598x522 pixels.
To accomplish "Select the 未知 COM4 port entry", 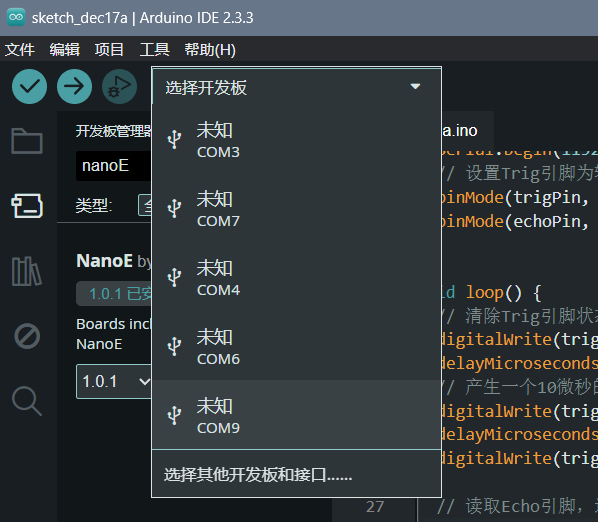I will [x=296, y=278].
